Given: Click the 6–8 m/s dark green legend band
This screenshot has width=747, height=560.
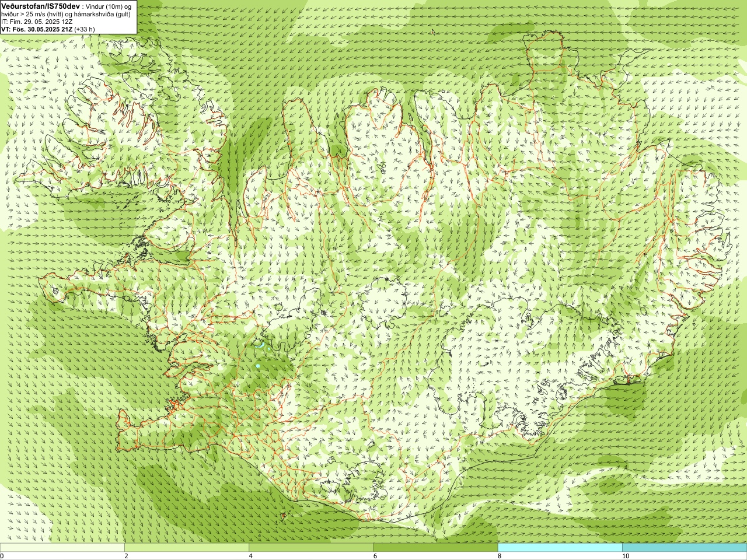Looking at the screenshot, I should click(x=436, y=548).
